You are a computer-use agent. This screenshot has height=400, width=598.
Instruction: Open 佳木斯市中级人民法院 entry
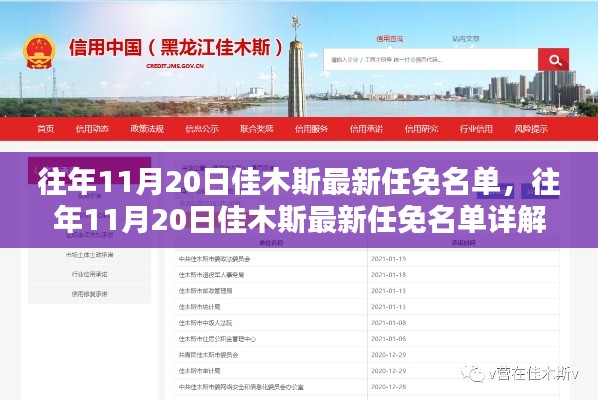click(x=205, y=323)
